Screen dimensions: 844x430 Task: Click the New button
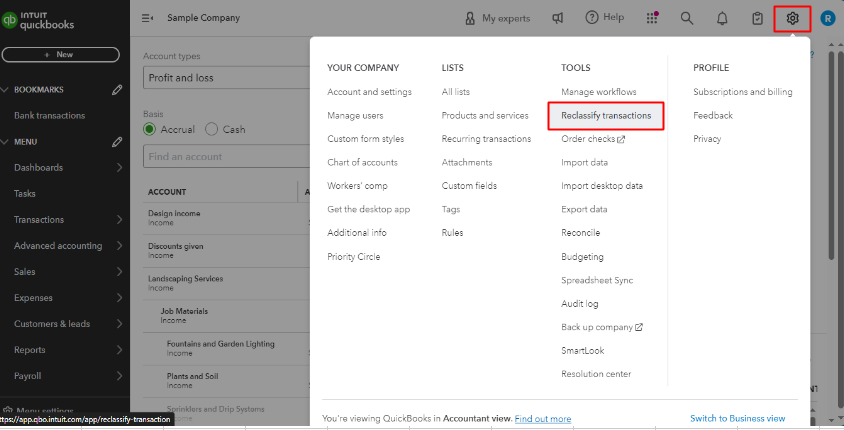(60, 54)
